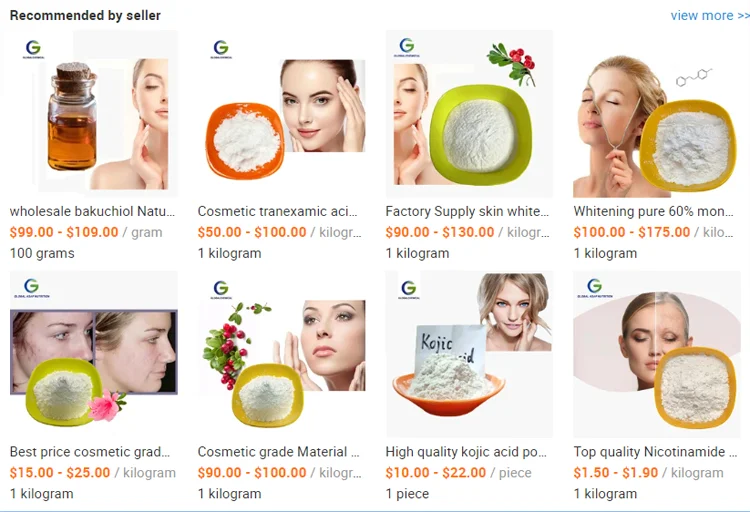750x512 pixels.
Task: Open the Whitening pure 60% product image
Action: (657, 114)
